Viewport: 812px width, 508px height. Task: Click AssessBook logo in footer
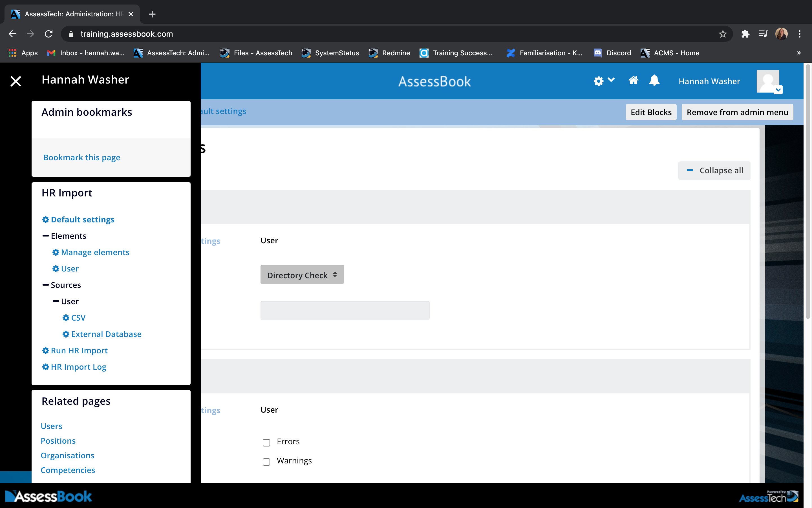pos(48,496)
